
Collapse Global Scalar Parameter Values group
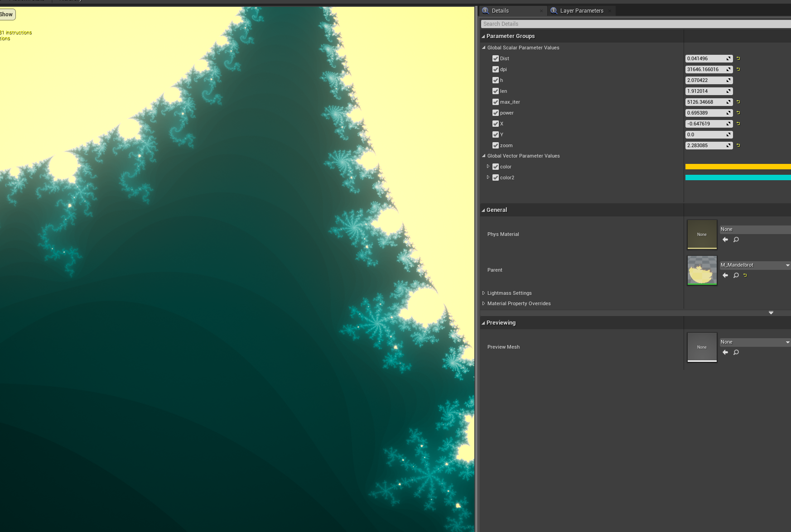coord(484,48)
